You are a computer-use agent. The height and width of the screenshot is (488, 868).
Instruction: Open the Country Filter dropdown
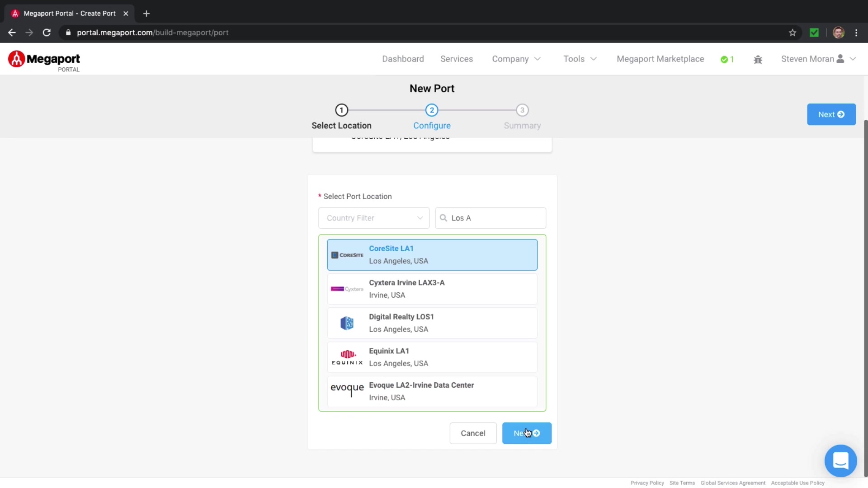pos(374,218)
